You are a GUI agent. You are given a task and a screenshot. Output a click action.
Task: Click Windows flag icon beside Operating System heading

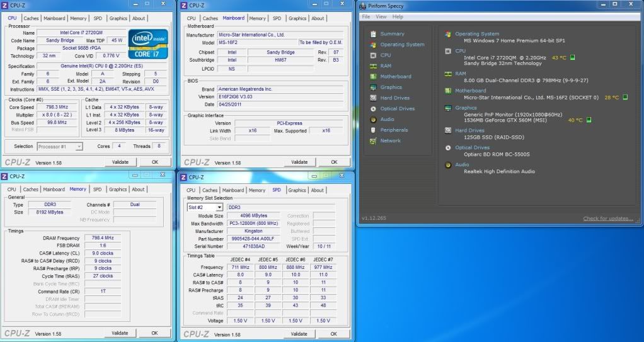tap(447, 34)
